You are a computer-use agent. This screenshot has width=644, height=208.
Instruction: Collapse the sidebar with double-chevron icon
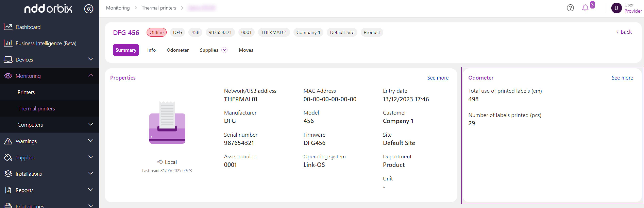tap(89, 9)
